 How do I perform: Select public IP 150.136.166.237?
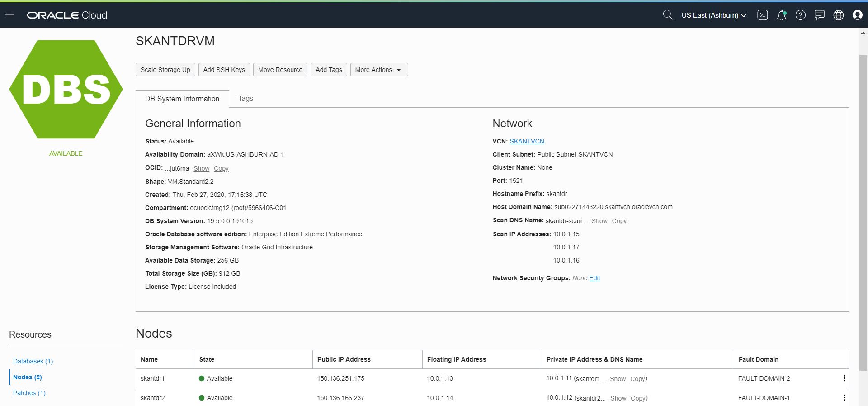point(340,398)
